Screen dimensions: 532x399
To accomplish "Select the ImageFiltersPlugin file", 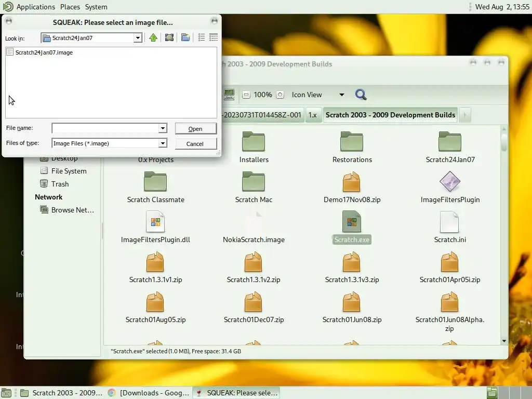I will pos(450,188).
